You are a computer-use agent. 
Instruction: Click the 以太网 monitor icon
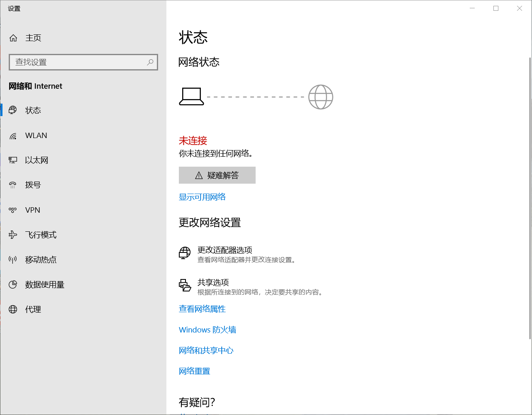(13, 160)
